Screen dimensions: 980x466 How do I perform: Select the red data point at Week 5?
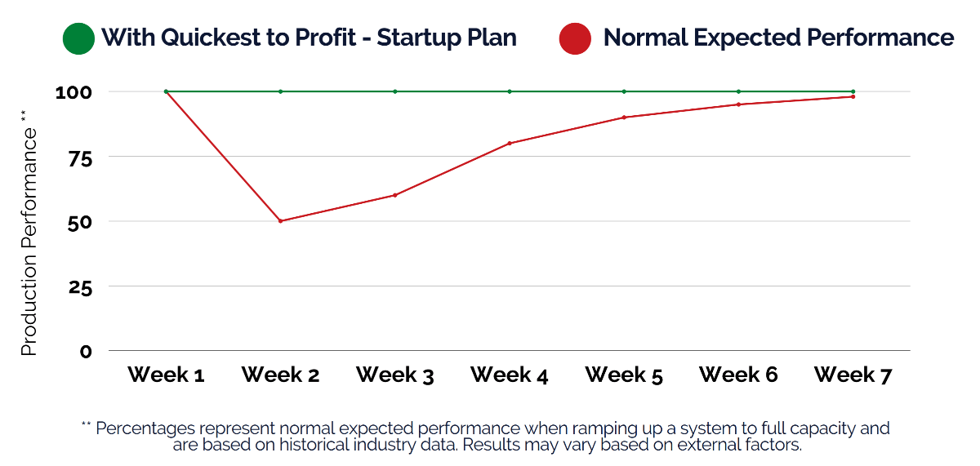pos(624,118)
